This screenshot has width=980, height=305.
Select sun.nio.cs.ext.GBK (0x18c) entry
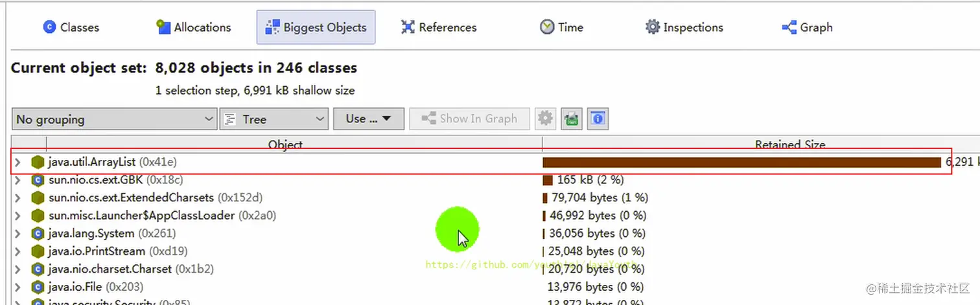click(116, 180)
